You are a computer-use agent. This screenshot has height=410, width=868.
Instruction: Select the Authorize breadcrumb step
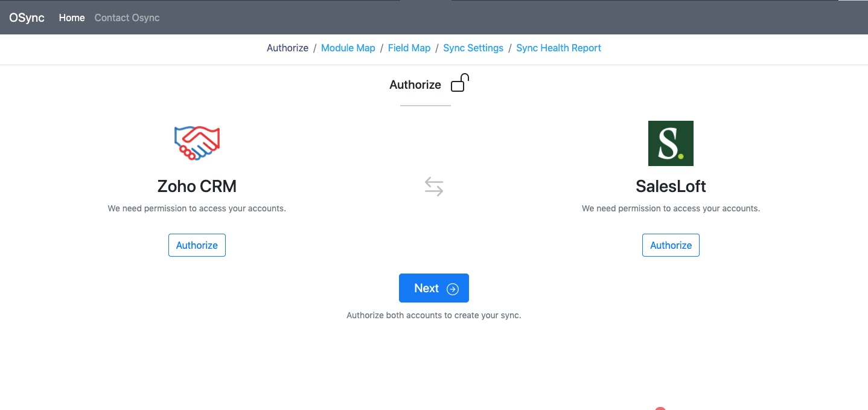click(287, 48)
